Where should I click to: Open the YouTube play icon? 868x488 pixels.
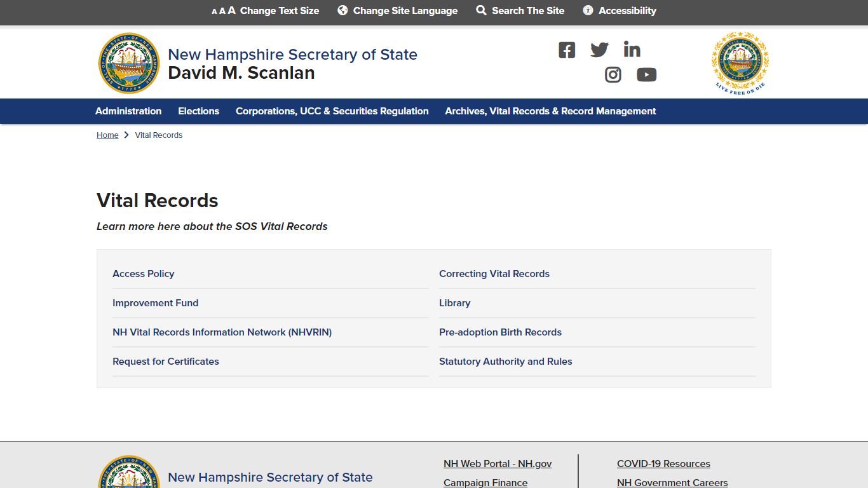click(646, 75)
